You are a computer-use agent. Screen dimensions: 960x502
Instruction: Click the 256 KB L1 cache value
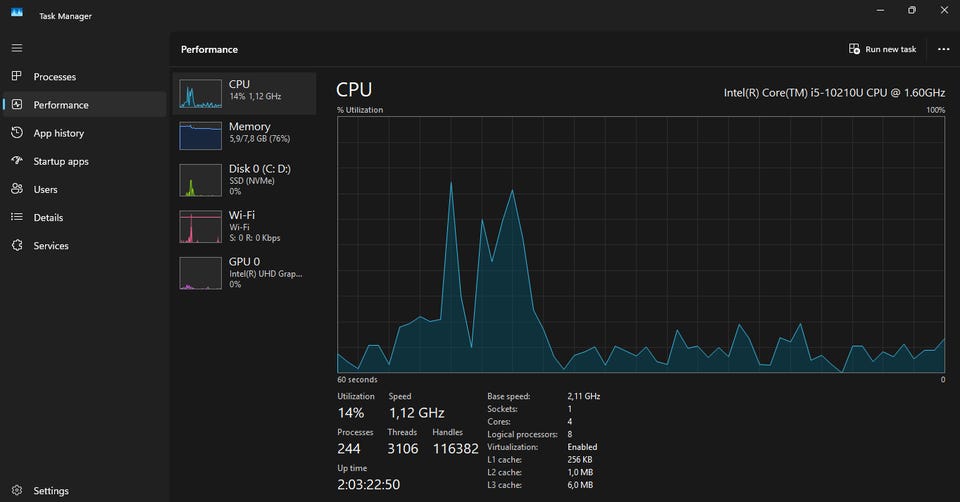(x=580, y=459)
